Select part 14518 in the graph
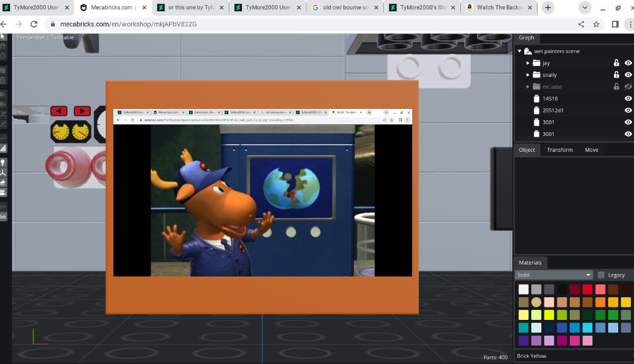The height and width of the screenshot is (364, 634). (550, 99)
